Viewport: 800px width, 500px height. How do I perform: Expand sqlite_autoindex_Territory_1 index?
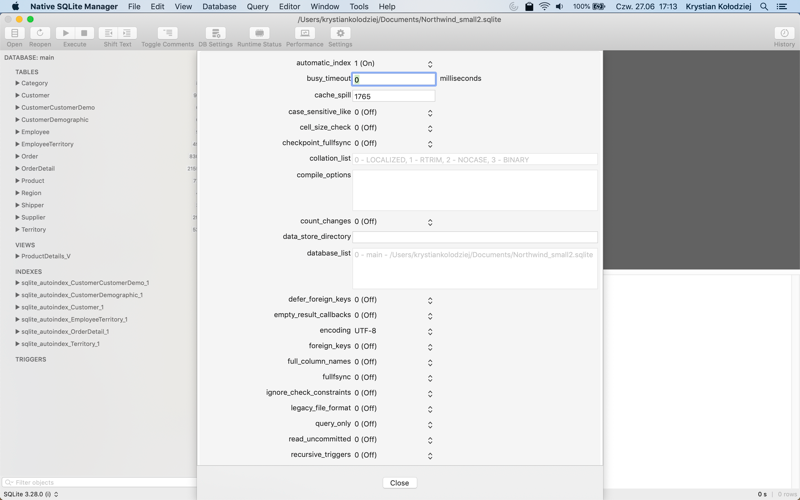point(17,344)
